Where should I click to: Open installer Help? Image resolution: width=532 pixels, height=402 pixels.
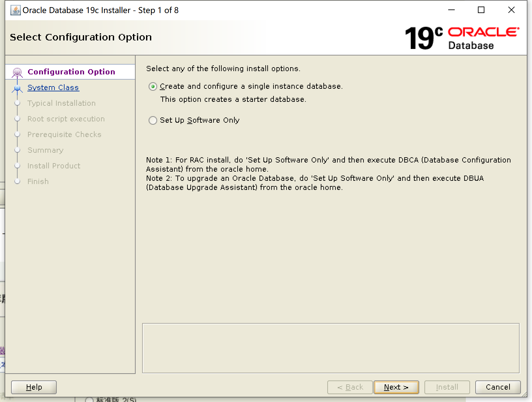click(34, 387)
